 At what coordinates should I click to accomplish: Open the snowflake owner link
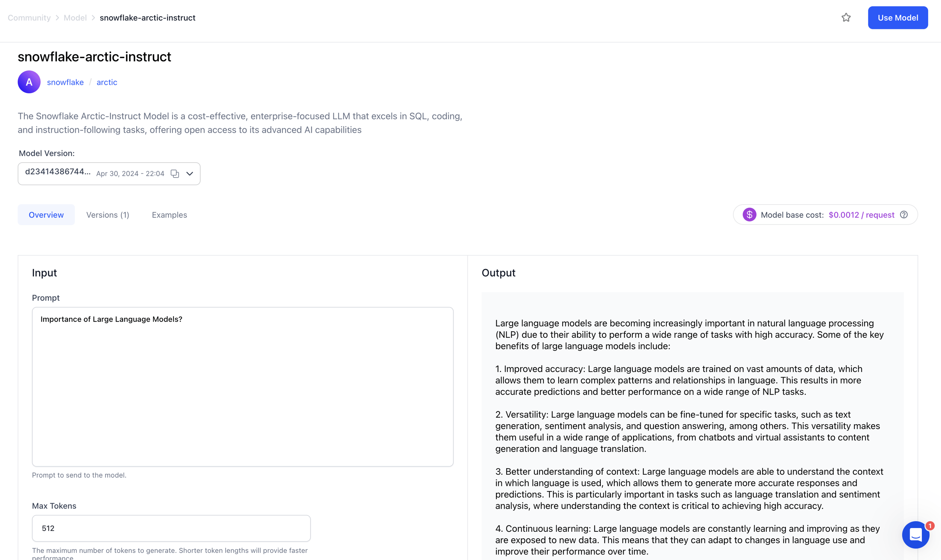(65, 82)
